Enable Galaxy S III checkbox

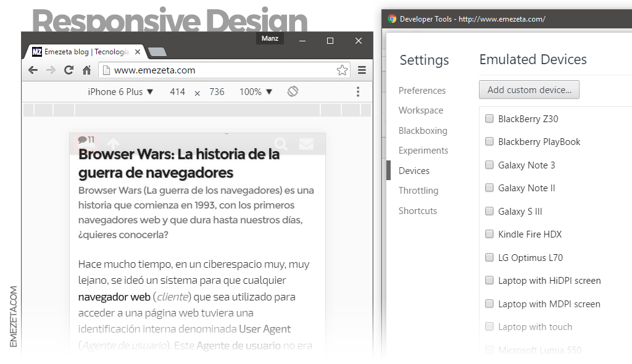pos(489,211)
